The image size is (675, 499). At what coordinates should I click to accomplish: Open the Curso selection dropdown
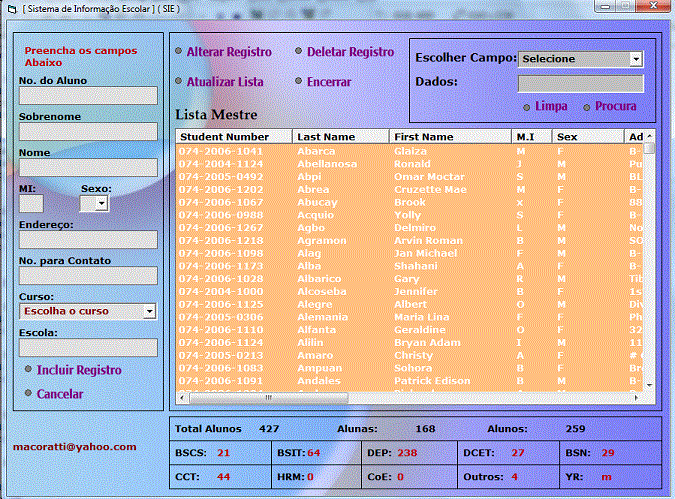(149, 311)
